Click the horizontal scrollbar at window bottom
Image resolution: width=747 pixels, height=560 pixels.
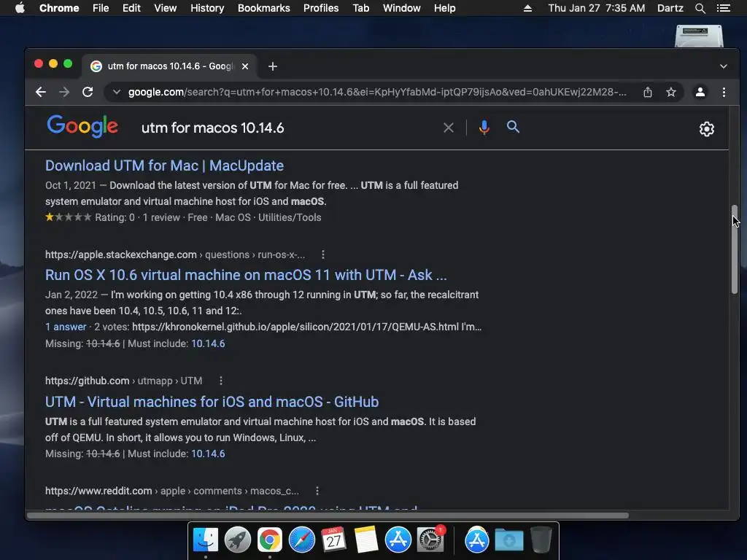click(x=328, y=516)
